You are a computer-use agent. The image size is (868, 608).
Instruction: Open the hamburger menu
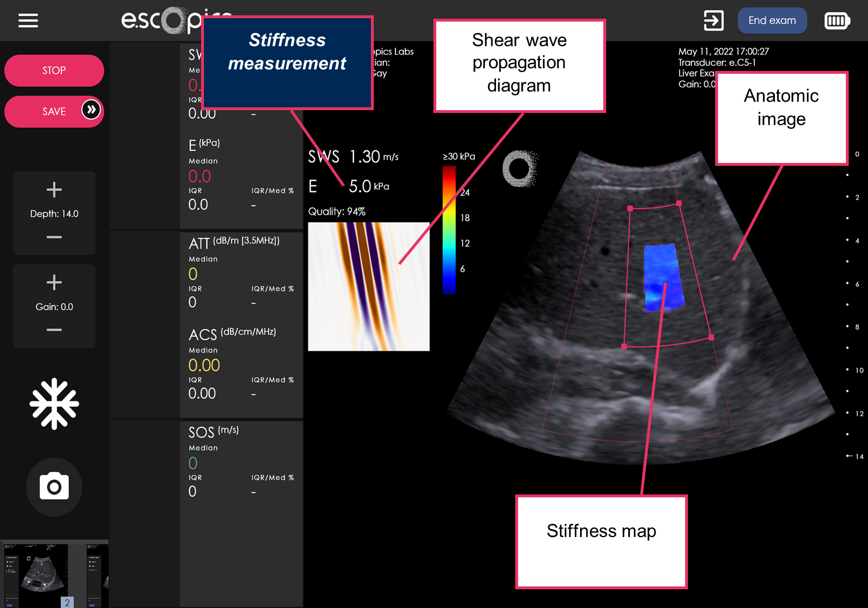click(x=28, y=21)
